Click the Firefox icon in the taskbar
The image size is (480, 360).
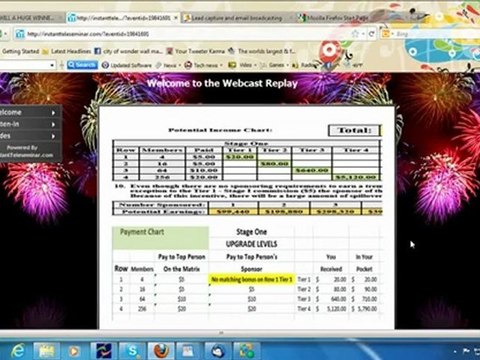pyautogui.click(x=161, y=351)
